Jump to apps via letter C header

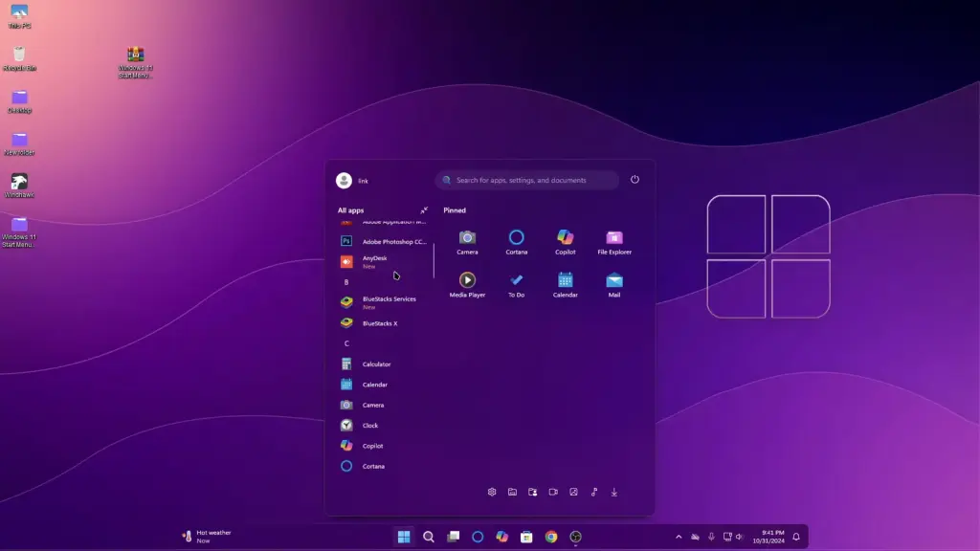coord(346,343)
